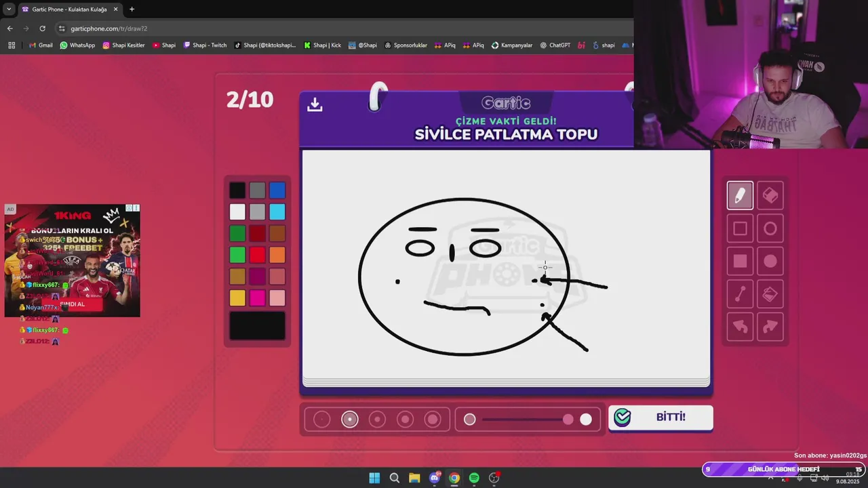This screenshot has height=488, width=868.
Task: Choose the hollow rectangle shape tool
Action: (x=740, y=229)
